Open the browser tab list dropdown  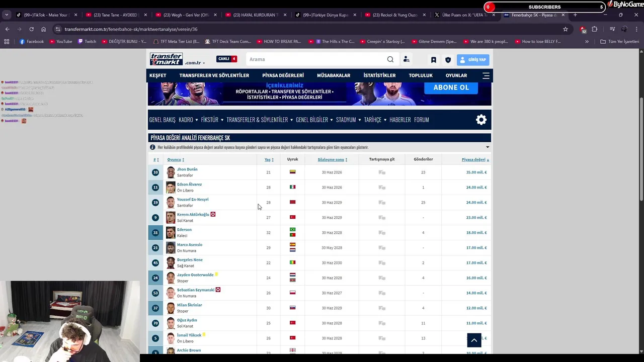click(x=7, y=15)
